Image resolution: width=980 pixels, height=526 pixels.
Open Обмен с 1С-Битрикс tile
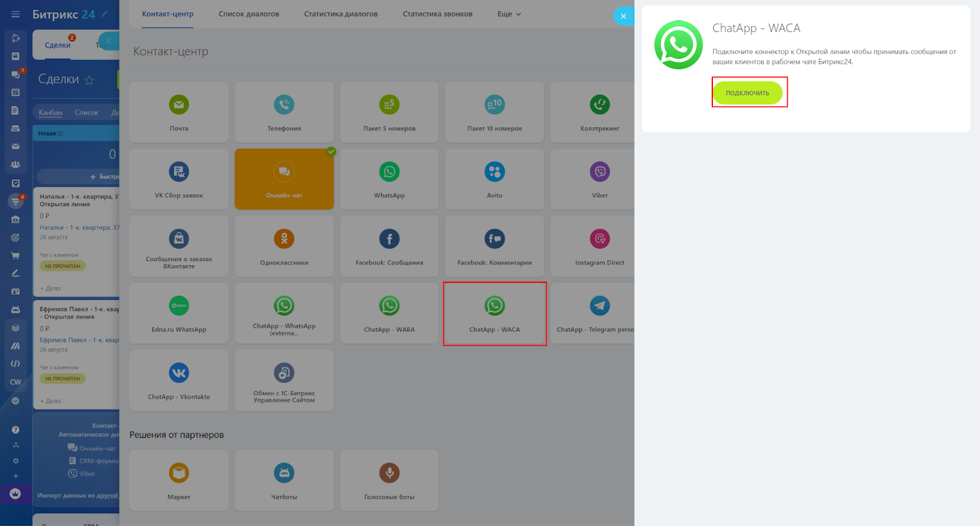pyautogui.click(x=284, y=380)
